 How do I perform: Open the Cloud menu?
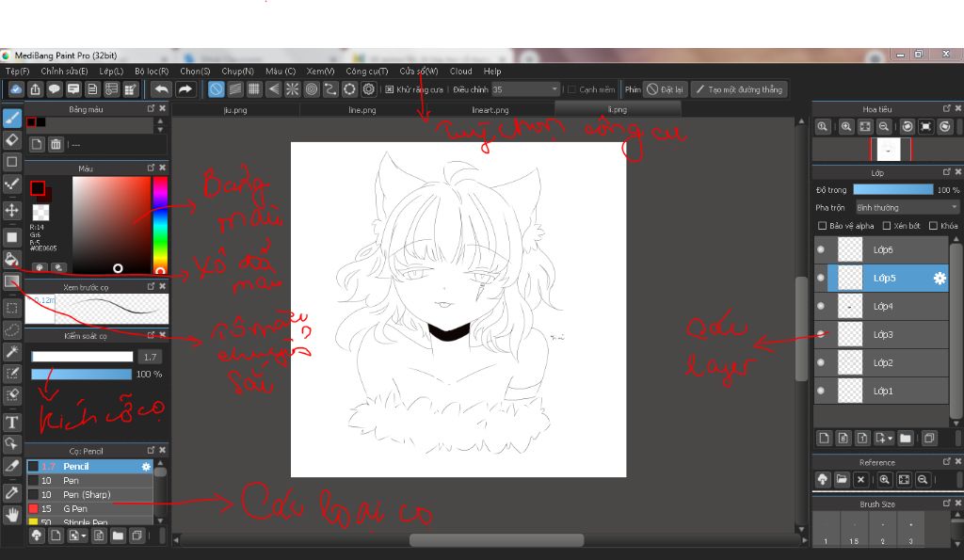[460, 72]
